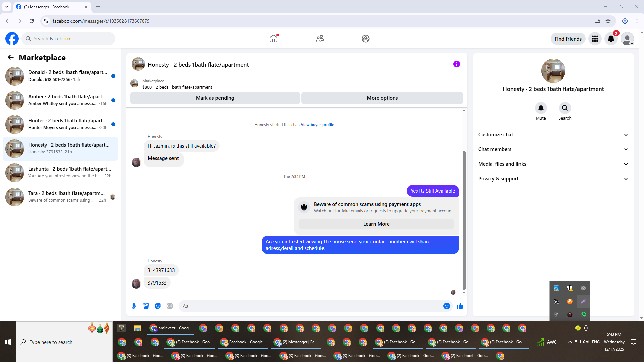Click the Facebook logo
This screenshot has height=362, width=644.
pyautogui.click(x=12, y=39)
